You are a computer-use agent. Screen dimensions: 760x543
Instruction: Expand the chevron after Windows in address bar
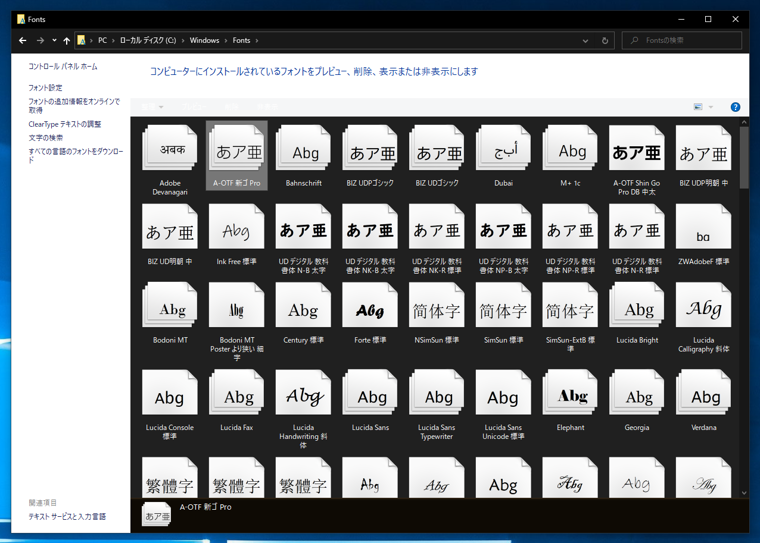point(226,41)
